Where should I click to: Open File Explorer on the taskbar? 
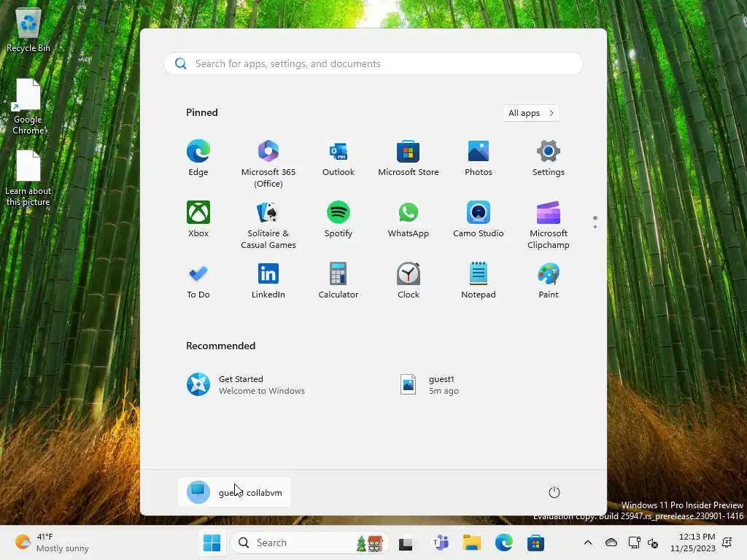pyautogui.click(x=472, y=542)
